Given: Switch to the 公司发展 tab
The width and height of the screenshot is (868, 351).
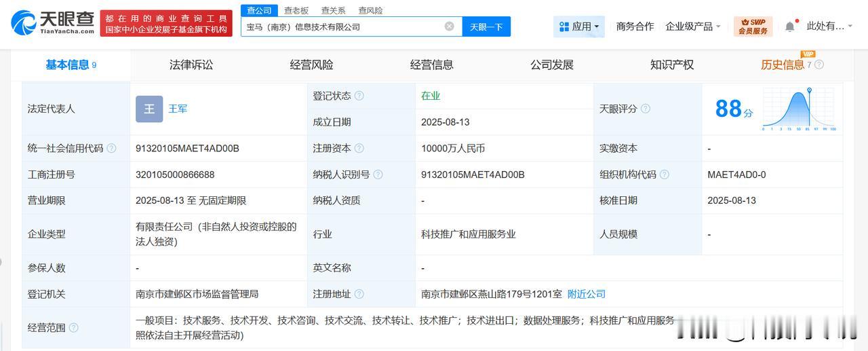Looking at the screenshot, I should (x=552, y=65).
